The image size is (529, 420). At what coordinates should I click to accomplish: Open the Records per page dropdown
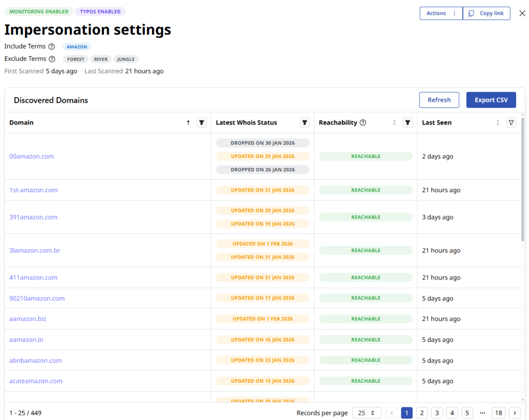(x=367, y=413)
